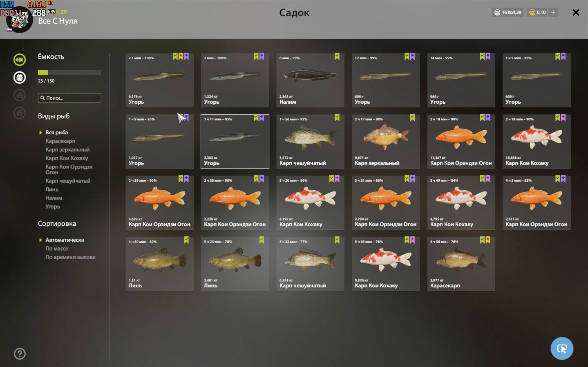Click the silver coins balance icon
Image resolution: width=588 pixels, height=367 pixels.
pos(497,12)
